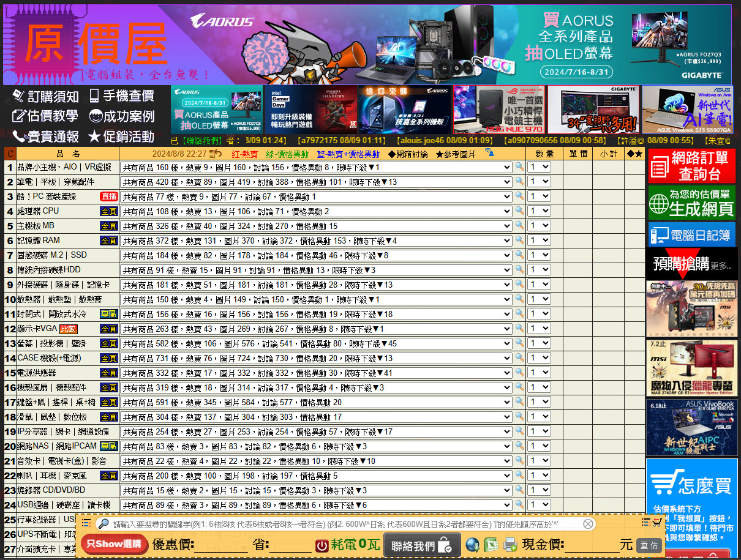Open 訂購須知 menu item
The height and width of the screenshot is (560, 741).
[47, 96]
